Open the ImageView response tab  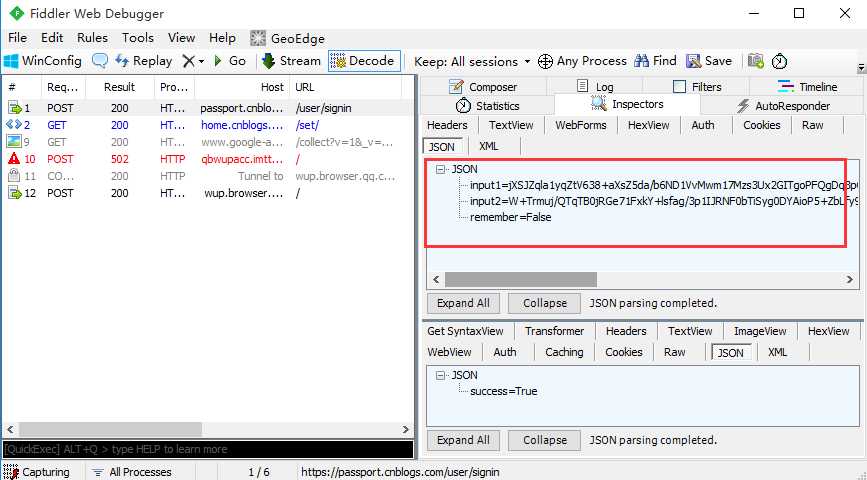[760, 331]
